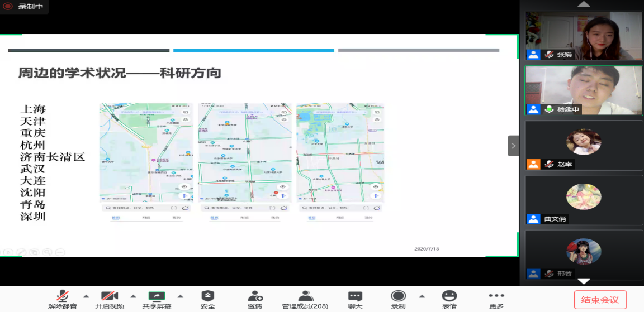
Task: Turn on camera with 开启视频
Action: (109, 299)
